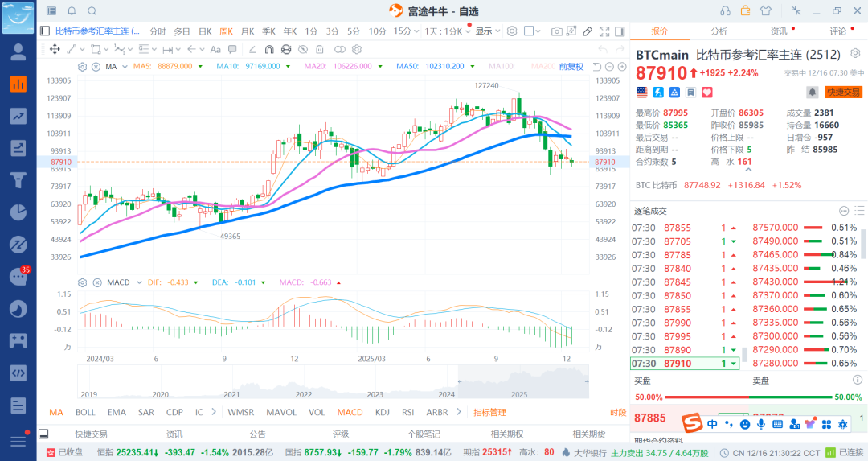Open 指标管理 indicator management

[x=490, y=412]
